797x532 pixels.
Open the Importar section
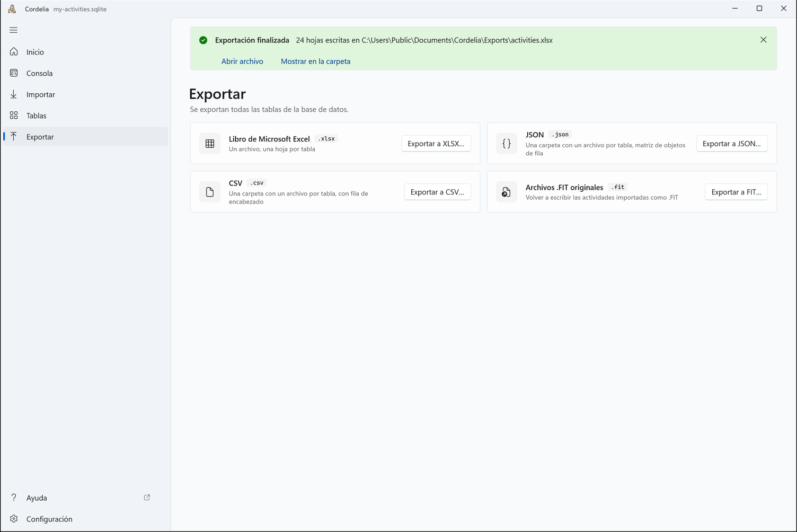point(85,94)
